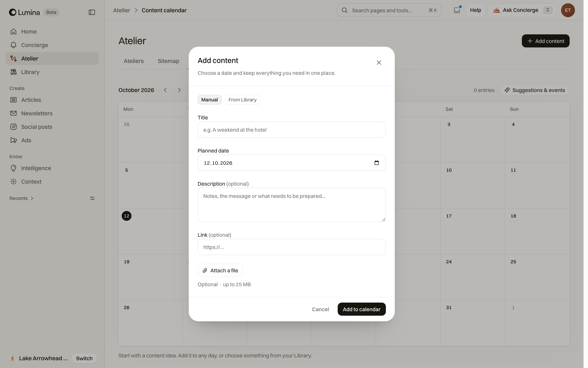Switch to From Library mode
This screenshot has height=368, width=588.
pyautogui.click(x=243, y=100)
